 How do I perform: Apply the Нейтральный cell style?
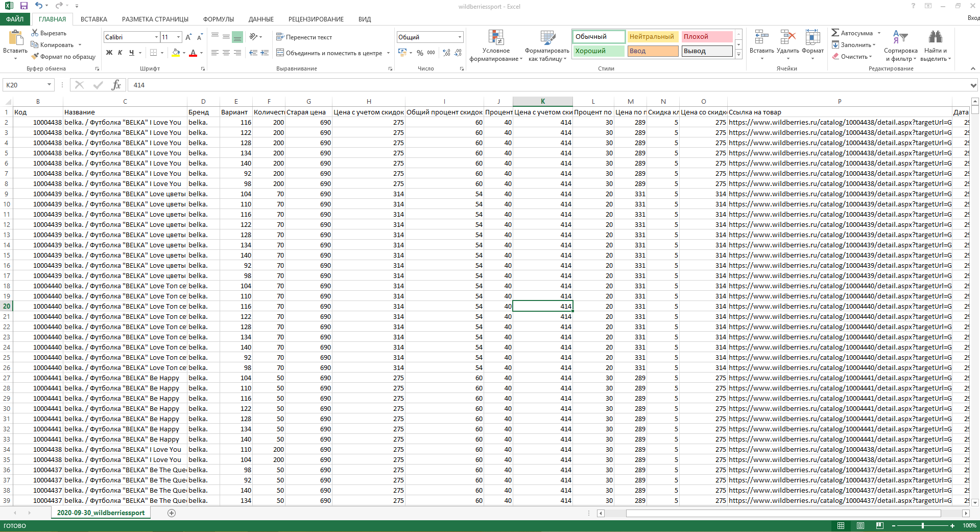pyautogui.click(x=653, y=36)
